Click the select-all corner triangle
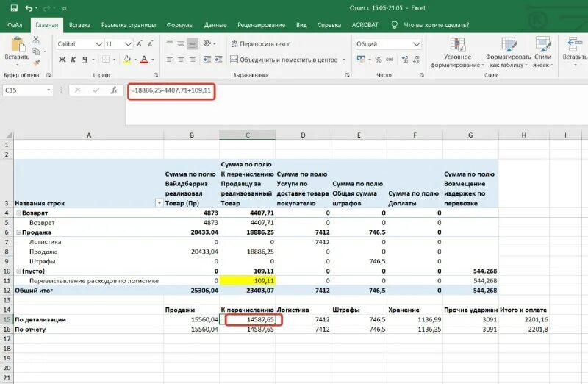The width and height of the screenshot is (588, 384). click(x=7, y=135)
